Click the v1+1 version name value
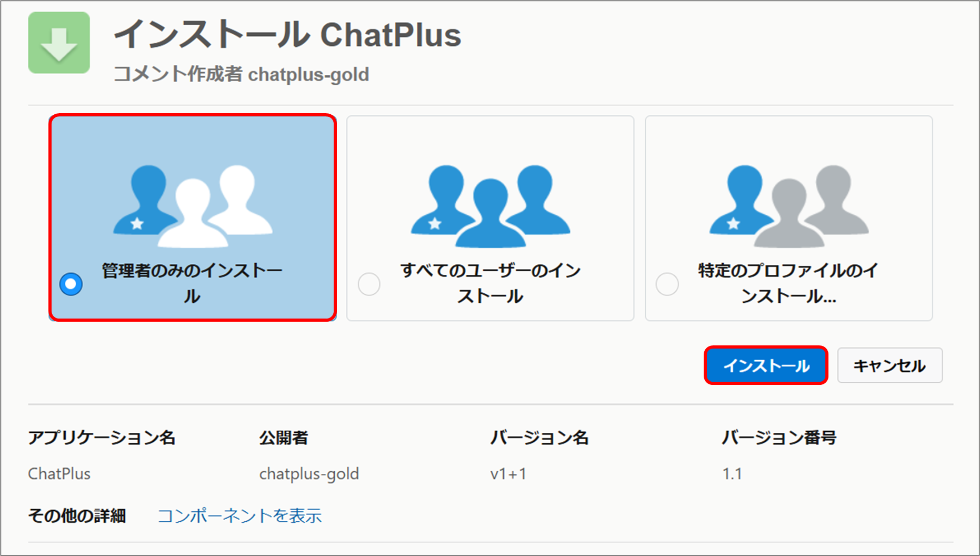Image resolution: width=980 pixels, height=556 pixels. [508, 474]
